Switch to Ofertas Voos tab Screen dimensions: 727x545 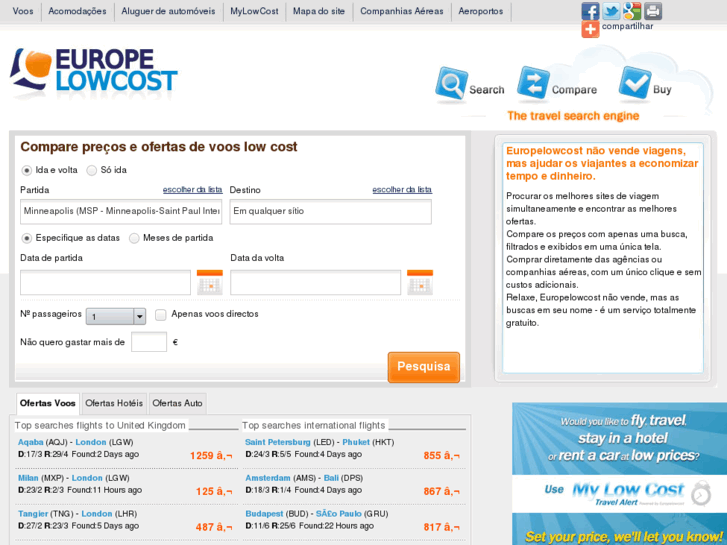[x=48, y=403]
